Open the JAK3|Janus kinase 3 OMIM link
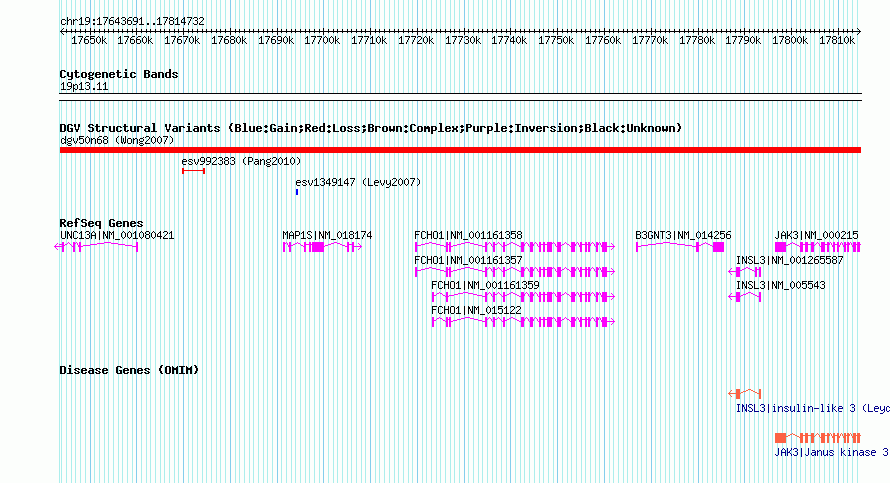Viewport: 890px width, 483px height. coord(832,452)
